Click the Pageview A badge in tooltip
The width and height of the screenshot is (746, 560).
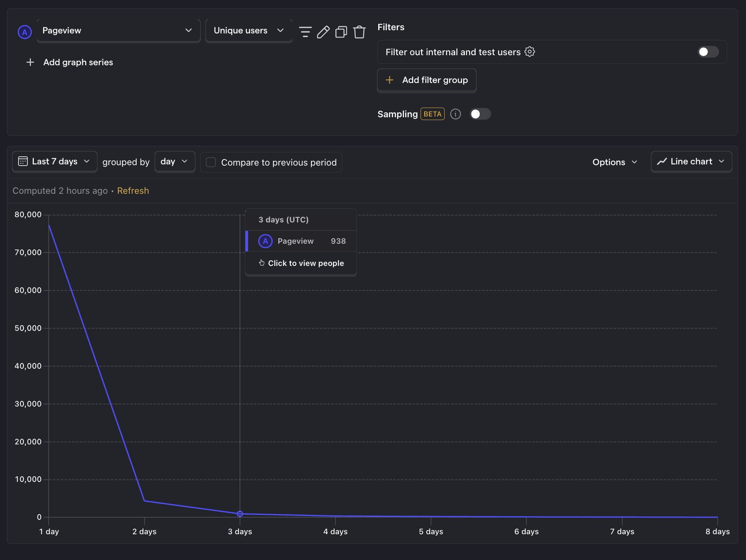[x=265, y=241]
